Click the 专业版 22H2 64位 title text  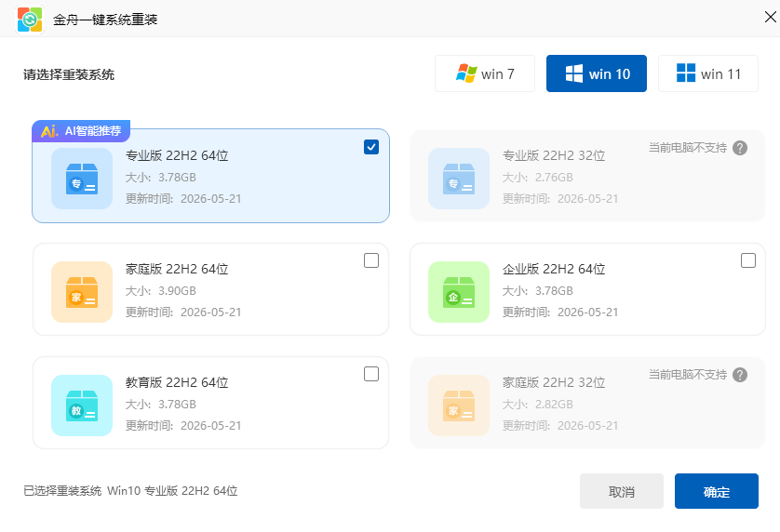[x=177, y=155]
